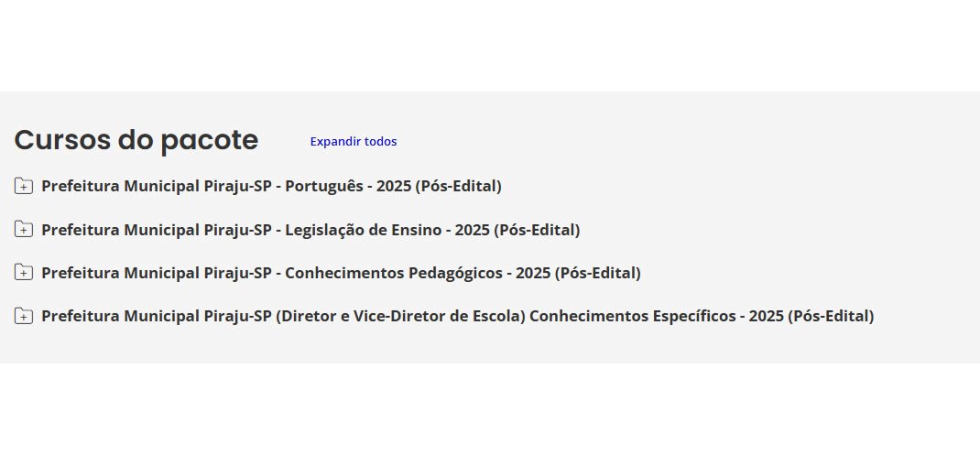
Task: Expand the Conhecimentos Específicos course row
Action: [x=24, y=316]
